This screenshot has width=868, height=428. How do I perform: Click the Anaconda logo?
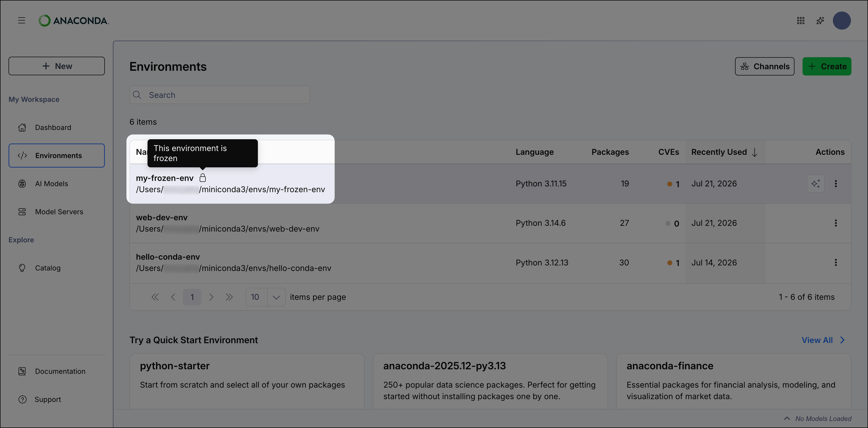tap(74, 21)
